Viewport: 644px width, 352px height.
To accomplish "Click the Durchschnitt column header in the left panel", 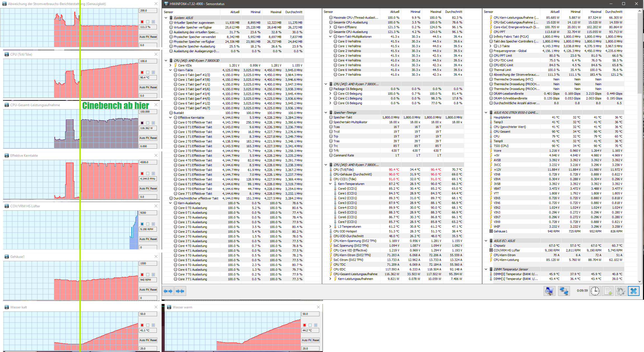I will (x=293, y=12).
